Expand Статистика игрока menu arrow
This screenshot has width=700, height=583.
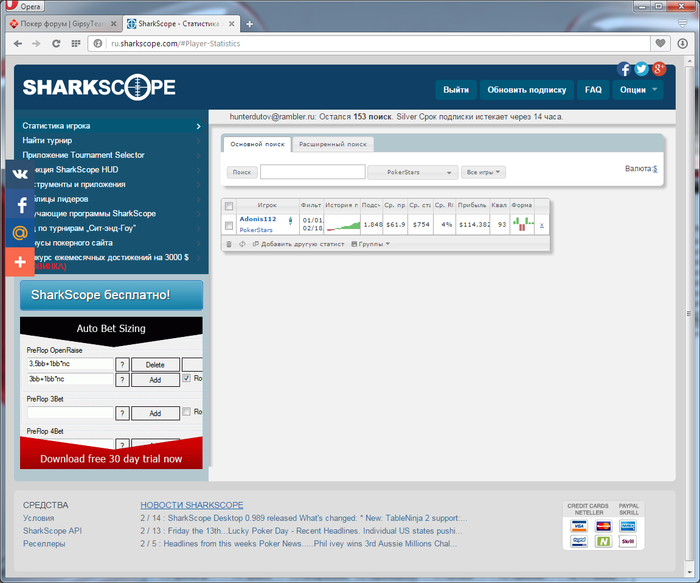tap(199, 126)
